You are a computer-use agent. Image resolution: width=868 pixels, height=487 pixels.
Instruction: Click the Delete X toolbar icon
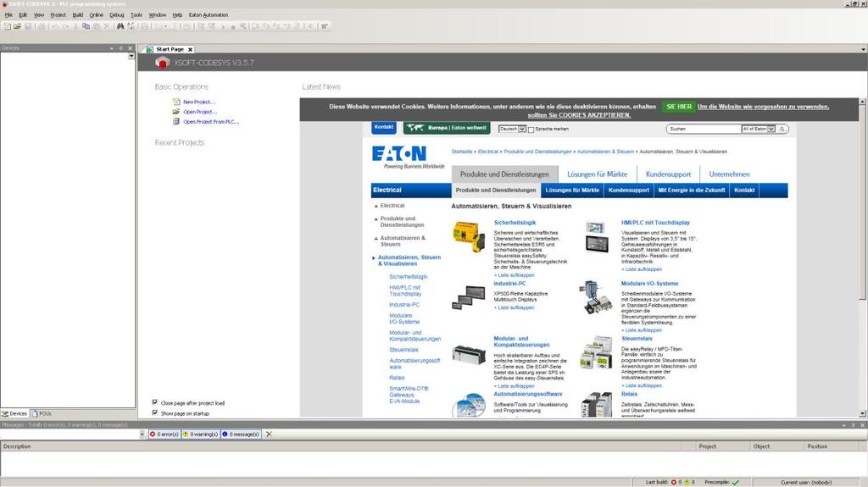click(107, 26)
